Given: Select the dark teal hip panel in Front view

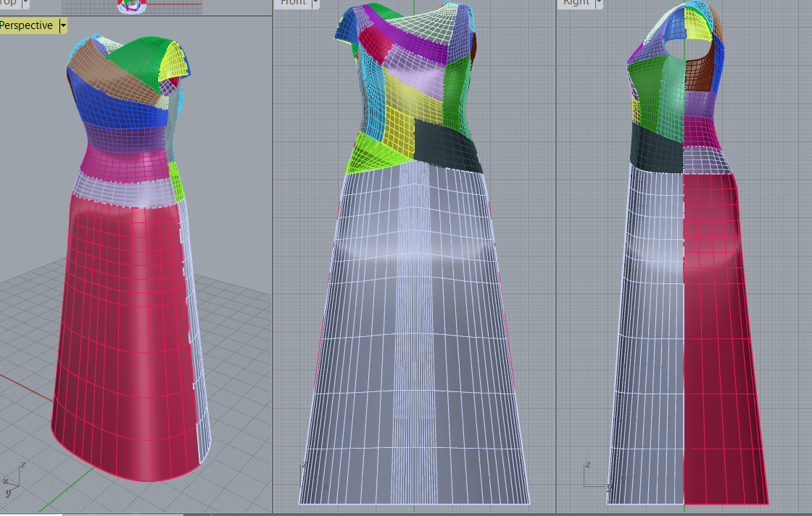Looking at the screenshot, I should 447,150.
